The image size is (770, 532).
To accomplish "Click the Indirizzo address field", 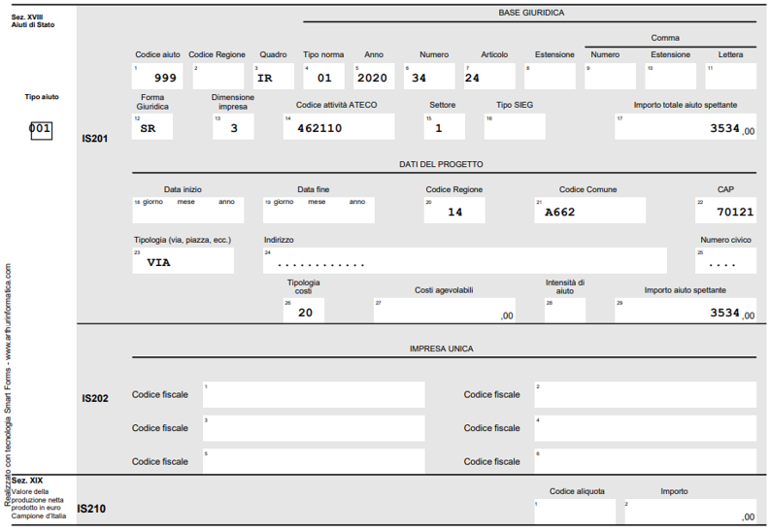I will pos(465,260).
